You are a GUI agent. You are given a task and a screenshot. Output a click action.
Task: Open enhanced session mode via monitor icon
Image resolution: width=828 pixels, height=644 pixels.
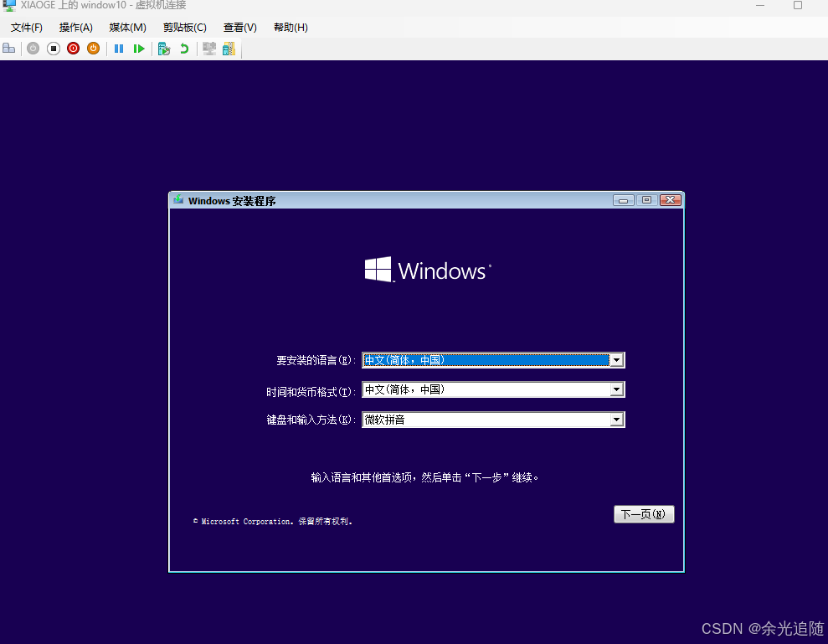coord(208,48)
